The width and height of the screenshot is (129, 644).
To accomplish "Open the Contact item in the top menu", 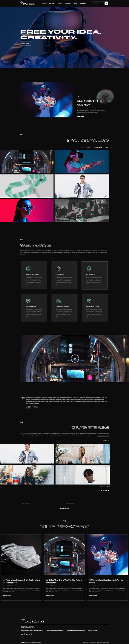I will [83, 3].
